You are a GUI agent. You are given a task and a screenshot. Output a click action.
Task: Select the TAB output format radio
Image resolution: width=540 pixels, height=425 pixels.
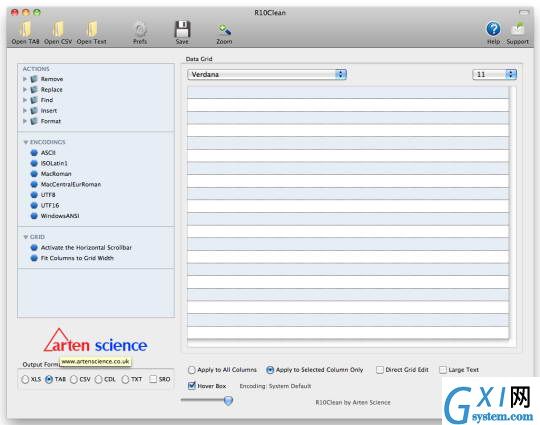49,379
